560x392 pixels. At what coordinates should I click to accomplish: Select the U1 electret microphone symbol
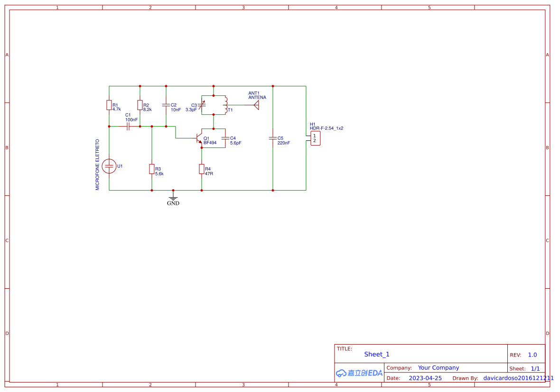(x=110, y=166)
